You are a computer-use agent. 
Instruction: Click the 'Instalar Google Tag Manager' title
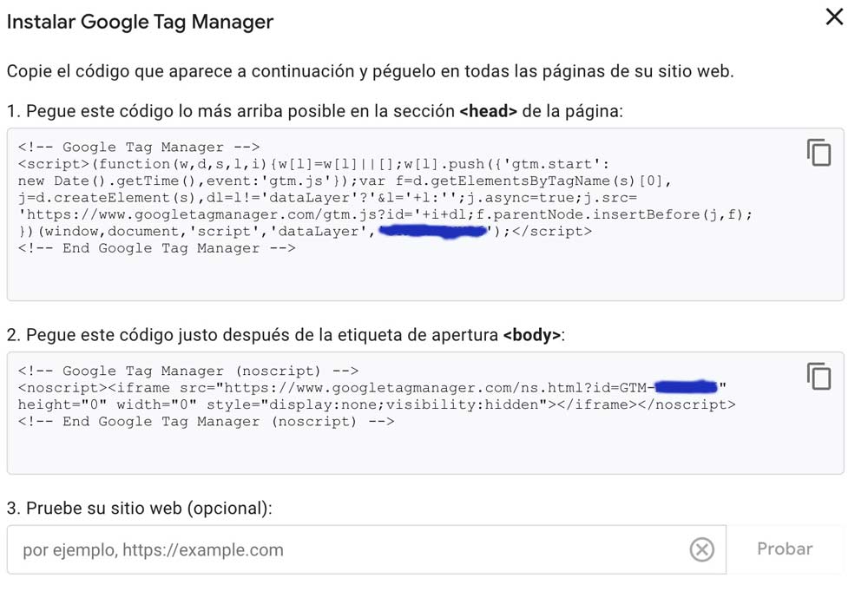(x=140, y=22)
